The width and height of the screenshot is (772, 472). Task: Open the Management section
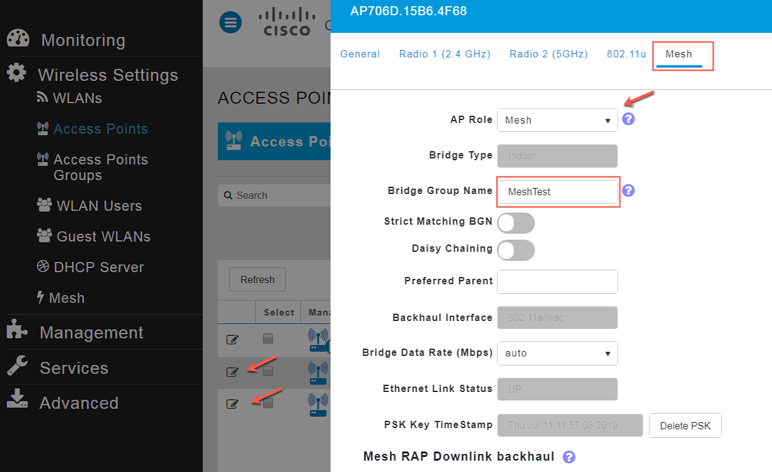(91, 332)
